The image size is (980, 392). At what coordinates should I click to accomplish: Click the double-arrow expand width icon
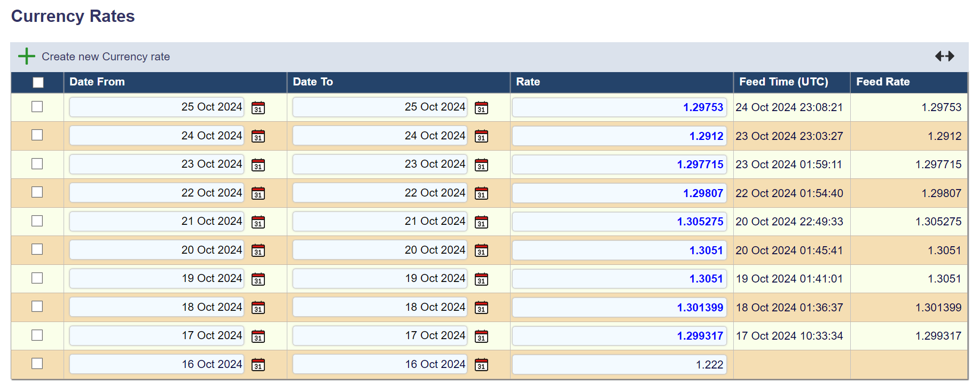click(944, 56)
